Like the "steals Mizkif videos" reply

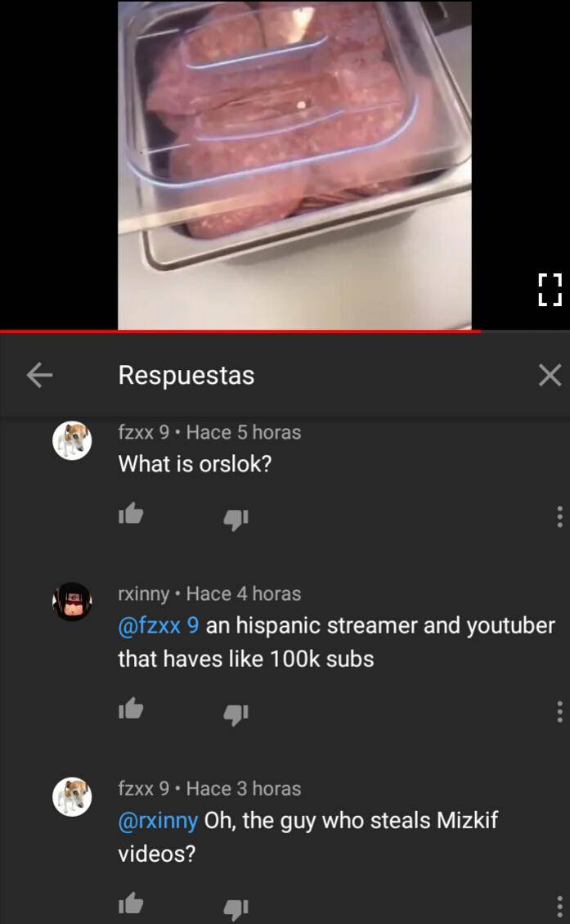131,904
